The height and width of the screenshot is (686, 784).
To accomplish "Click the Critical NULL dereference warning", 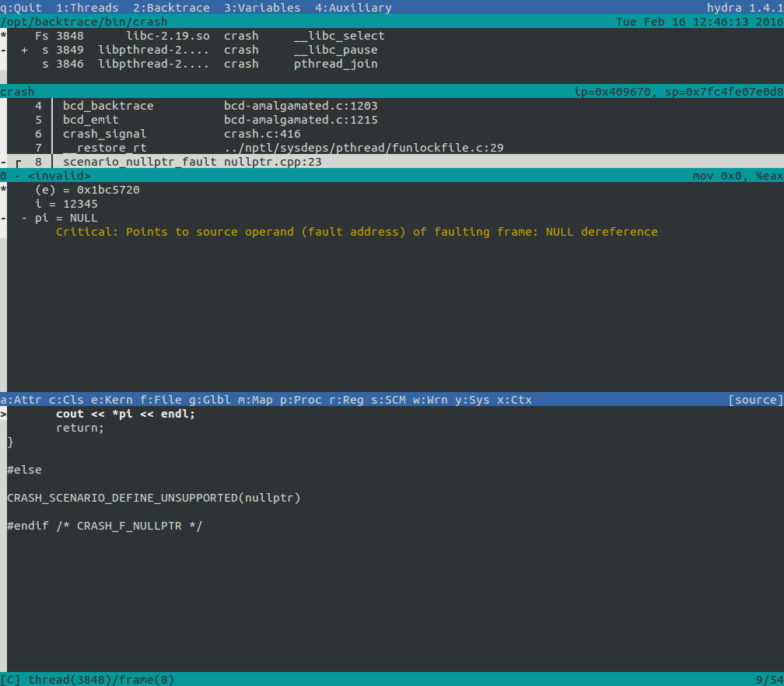I will coord(356,232).
